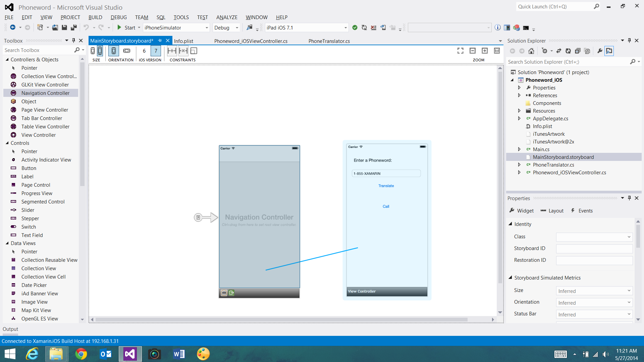Expand the References node in Solution Explorer

[519, 96]
